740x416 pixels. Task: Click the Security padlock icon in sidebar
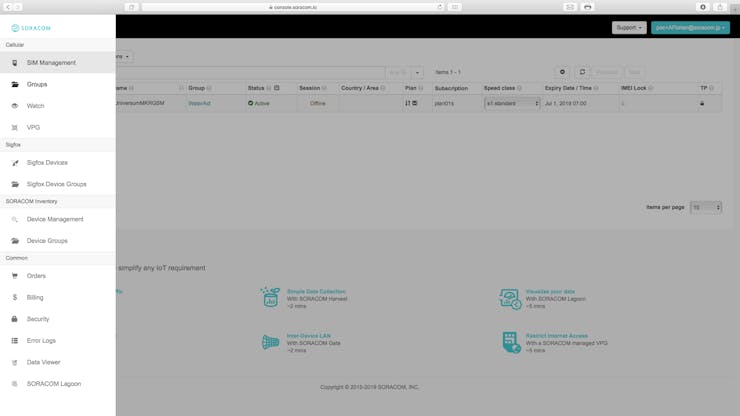coord(15,319)
